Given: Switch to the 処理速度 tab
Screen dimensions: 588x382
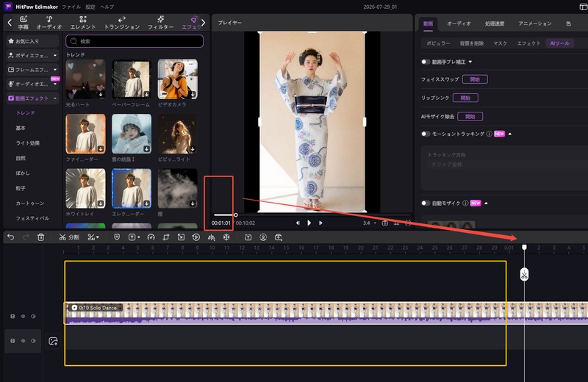Looking at the screenshot, I should pos(495,24).
